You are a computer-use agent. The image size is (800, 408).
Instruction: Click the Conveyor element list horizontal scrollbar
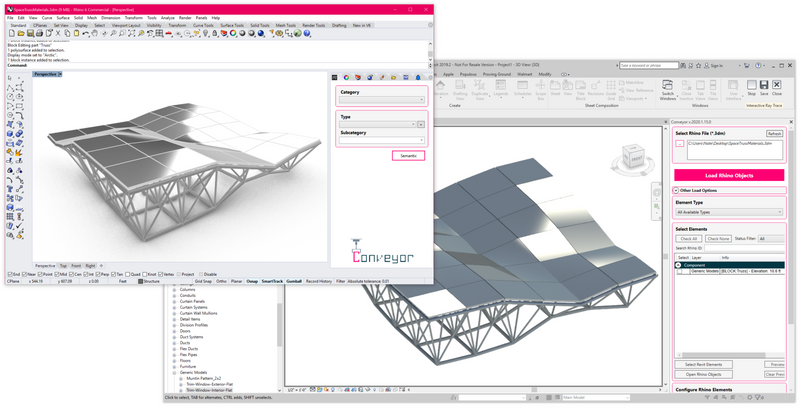[x=723, y=355]
